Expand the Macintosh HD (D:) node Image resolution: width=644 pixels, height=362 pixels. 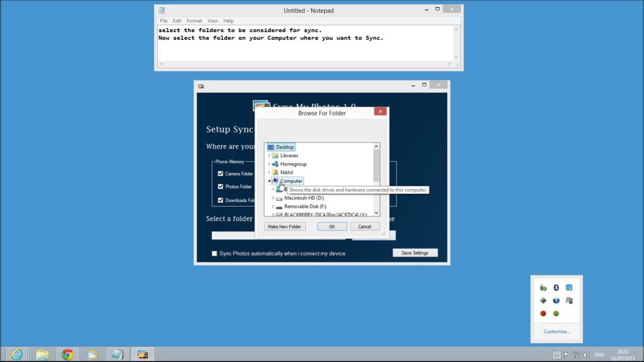pyautogui.click(x=273, y=198)
